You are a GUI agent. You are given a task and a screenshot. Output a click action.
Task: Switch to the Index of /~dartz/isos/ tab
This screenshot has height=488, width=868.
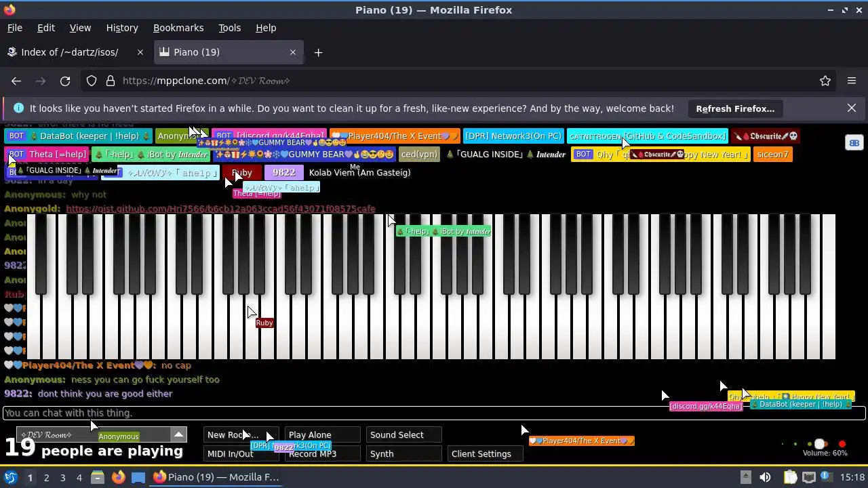[75, 52]
